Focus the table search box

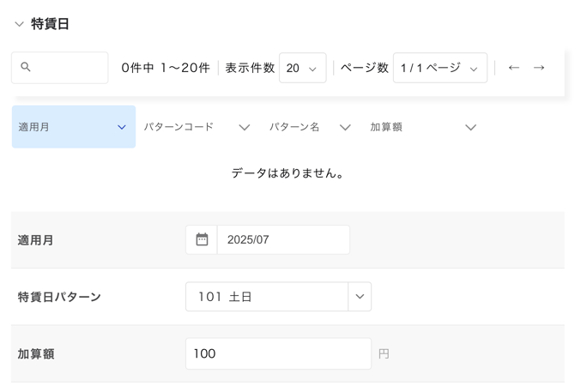[x=60, y=68]
